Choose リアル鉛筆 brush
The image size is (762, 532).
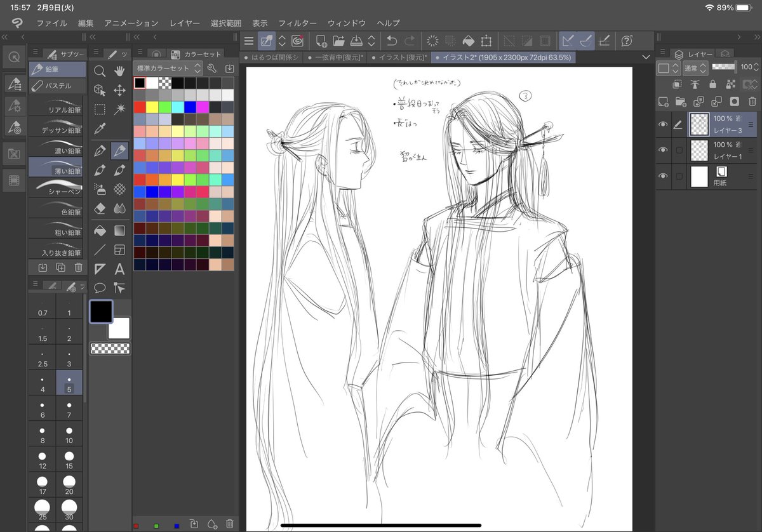click(56, 106)
